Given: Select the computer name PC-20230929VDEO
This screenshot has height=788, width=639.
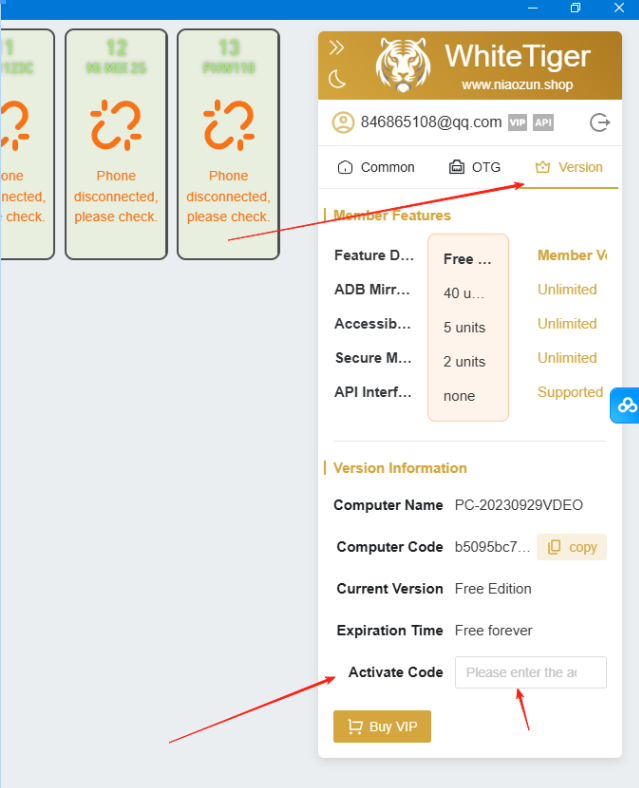Looking at the screenshot, I should click(518, 505).
